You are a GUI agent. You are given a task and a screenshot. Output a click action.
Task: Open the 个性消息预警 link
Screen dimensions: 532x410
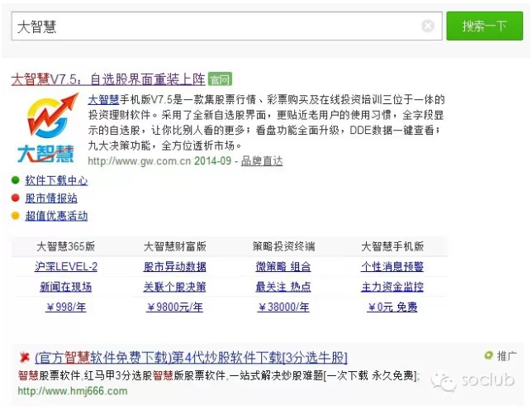click(392, 266)
